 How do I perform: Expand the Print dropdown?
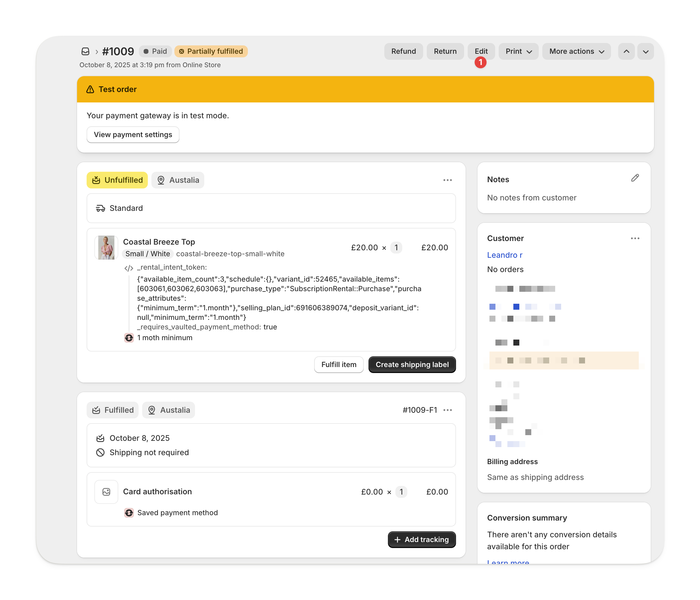pos(518,51)
